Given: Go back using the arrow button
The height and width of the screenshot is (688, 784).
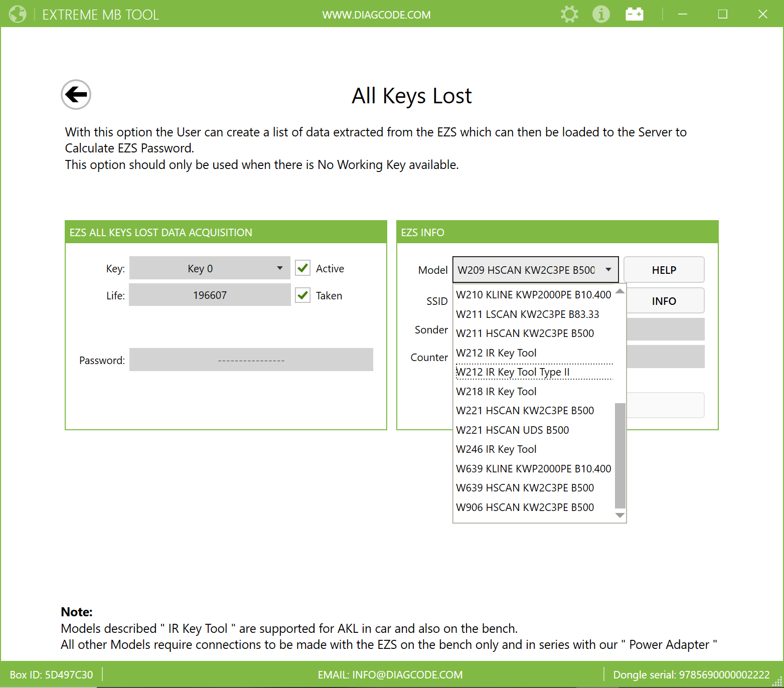Looking at the screenshot, I should pos(76,94).
